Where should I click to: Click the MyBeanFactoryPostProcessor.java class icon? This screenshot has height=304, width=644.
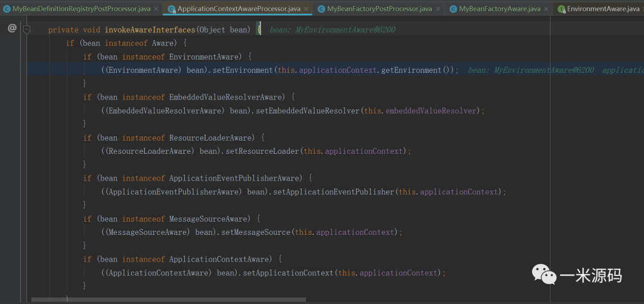[321, 9]
